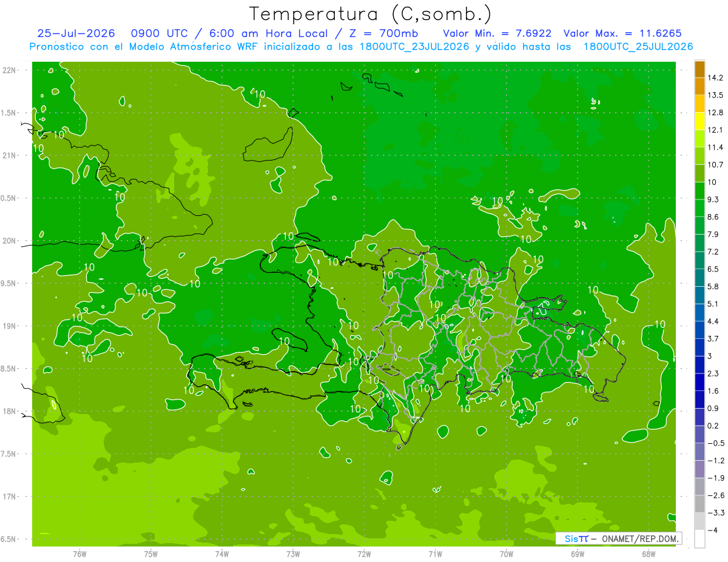Click the '19N' latitude axis label
The image size is (728, 562).
tap(10, 326)
